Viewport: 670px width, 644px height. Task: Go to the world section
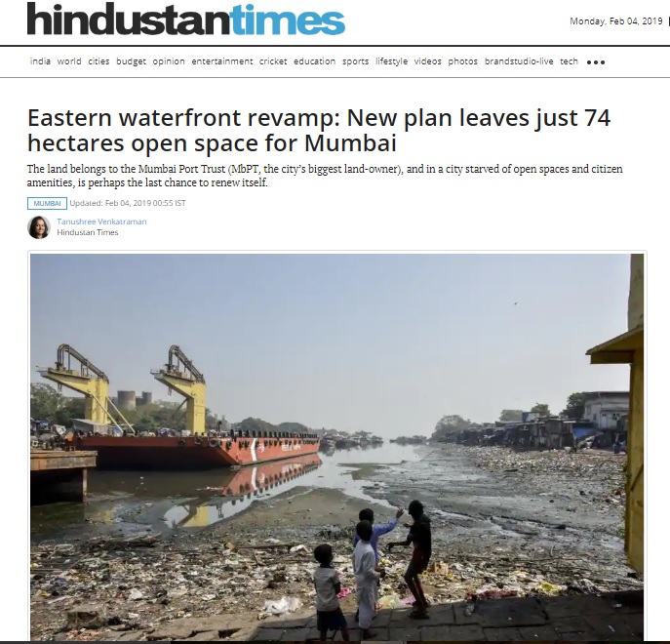(69, 61)
